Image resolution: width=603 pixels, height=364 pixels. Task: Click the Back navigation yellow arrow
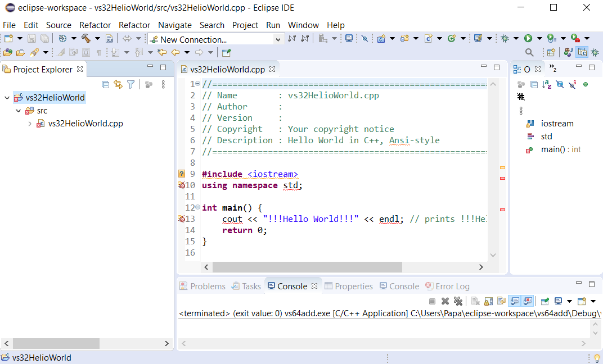(x=175, y=52)
